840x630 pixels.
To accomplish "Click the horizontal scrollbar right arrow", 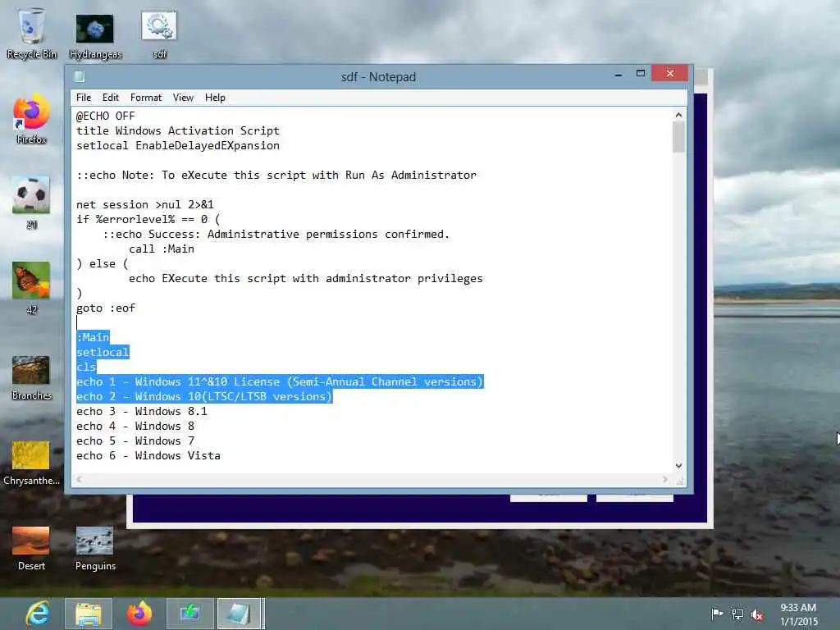I will click(x=664, y=479).
